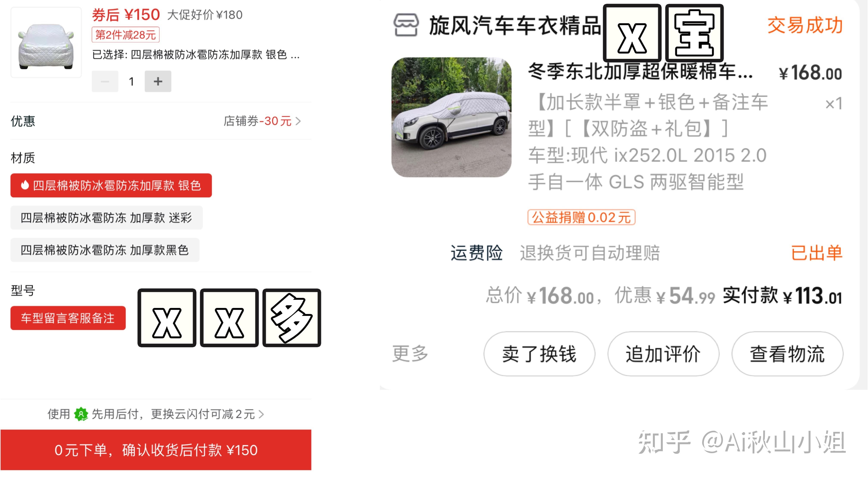
Task: View the white SUV order photo
Action: coord(451,117)
